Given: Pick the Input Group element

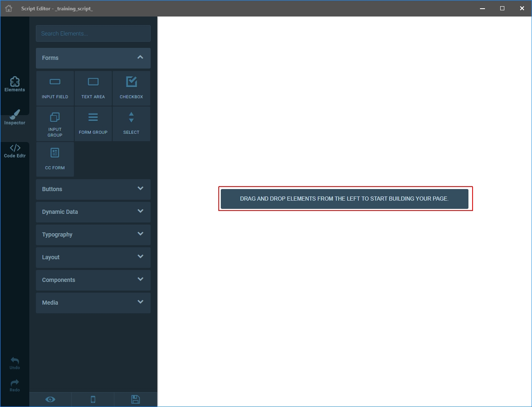Looking at the screenshot, I should [x=55, y=123].
